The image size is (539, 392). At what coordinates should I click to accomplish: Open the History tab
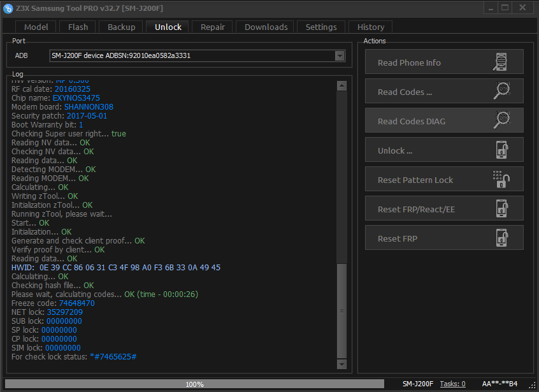tap(371, 27)
